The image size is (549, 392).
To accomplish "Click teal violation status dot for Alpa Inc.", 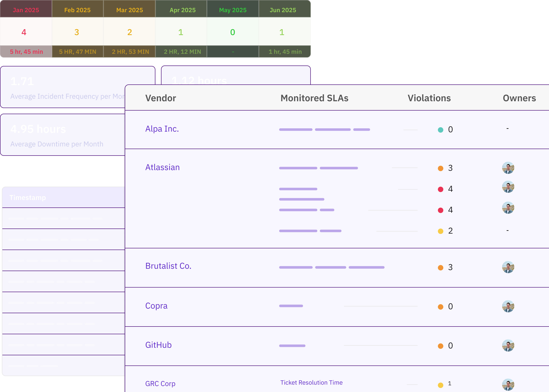I will (440, 130).
